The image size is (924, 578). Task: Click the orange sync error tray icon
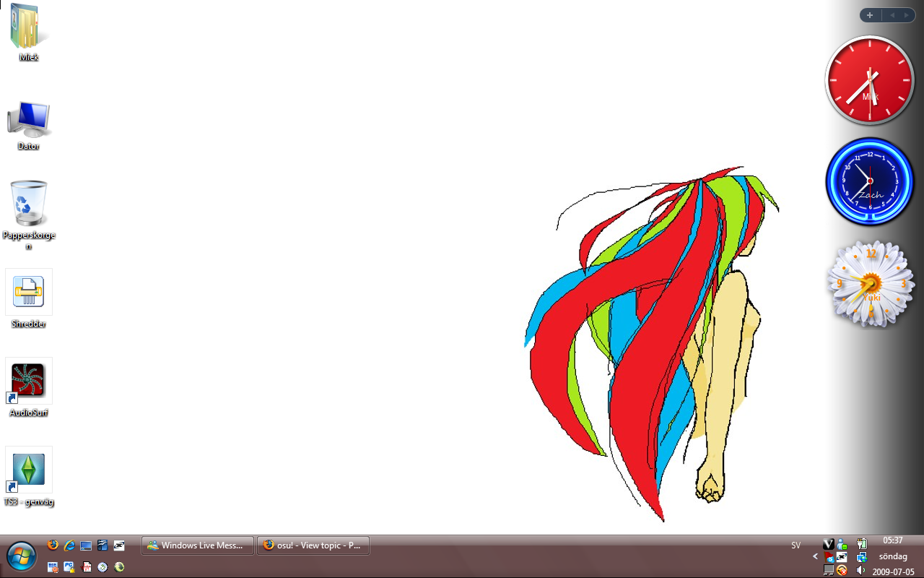click(842, 570)
